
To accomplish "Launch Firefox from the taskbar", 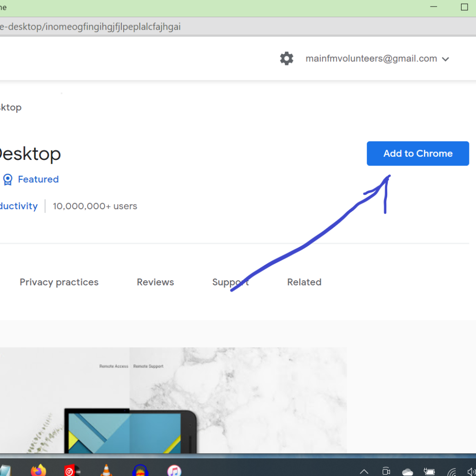I will click(x=39, y=470).
